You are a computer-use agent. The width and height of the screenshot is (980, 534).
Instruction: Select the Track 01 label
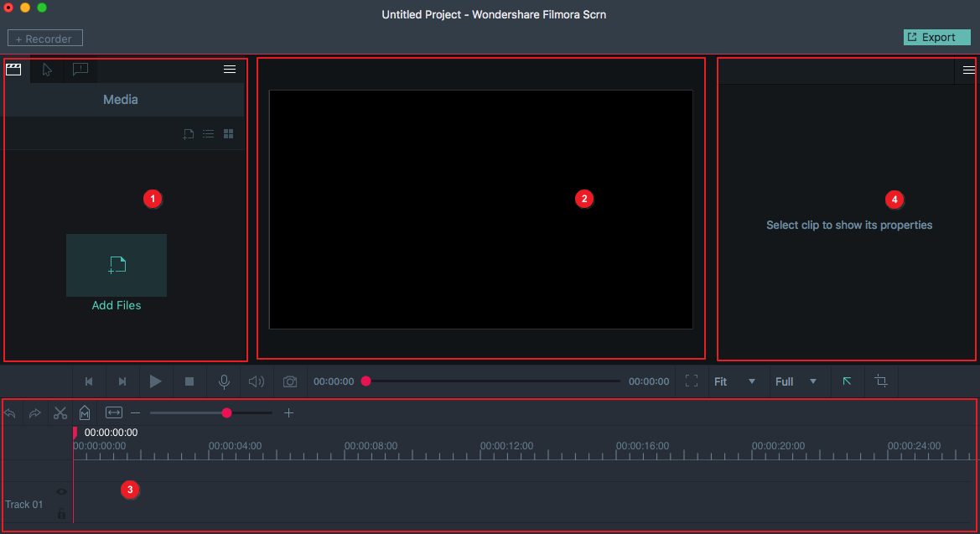[x=23, y=504]
